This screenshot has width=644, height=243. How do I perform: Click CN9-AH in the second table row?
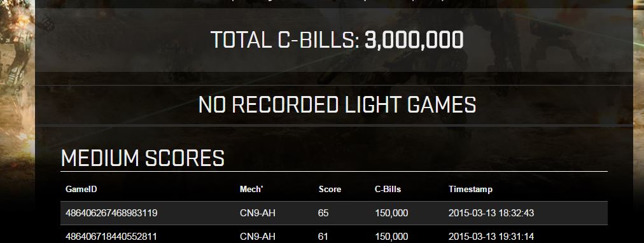pos(258,237)
